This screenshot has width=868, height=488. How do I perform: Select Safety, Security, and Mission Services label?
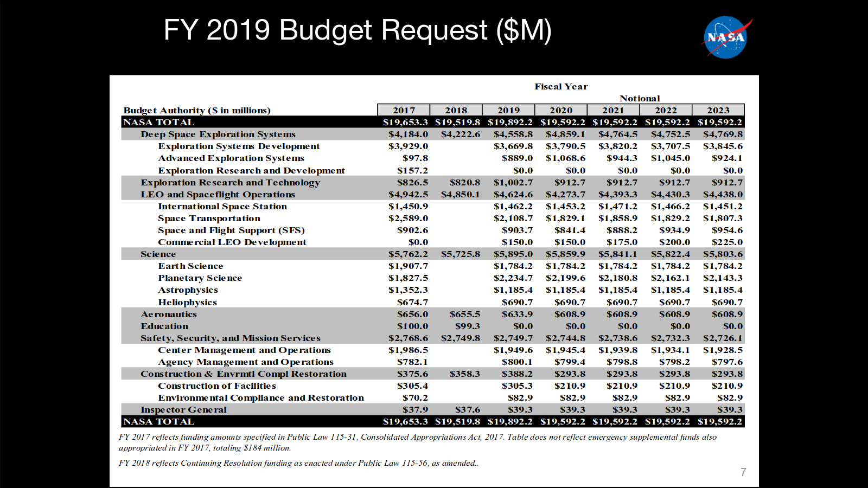[x=230, y=338]
